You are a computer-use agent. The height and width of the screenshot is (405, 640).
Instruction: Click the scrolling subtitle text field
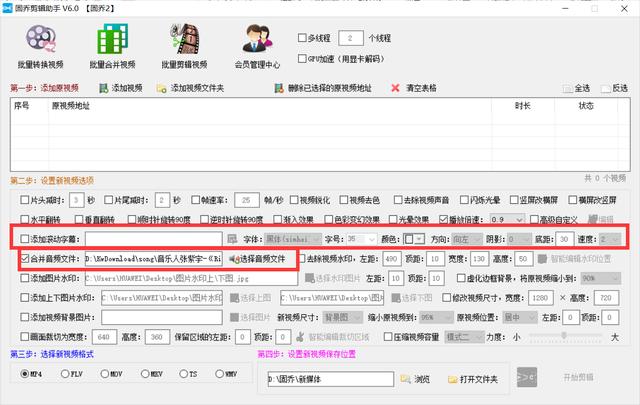pos(153,239)
